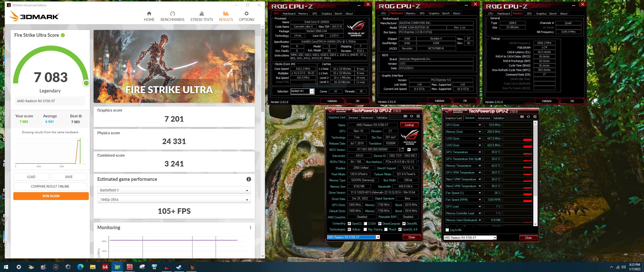
Task: Open Bench tab in third CPU-Z window
Action: [553, 14]
